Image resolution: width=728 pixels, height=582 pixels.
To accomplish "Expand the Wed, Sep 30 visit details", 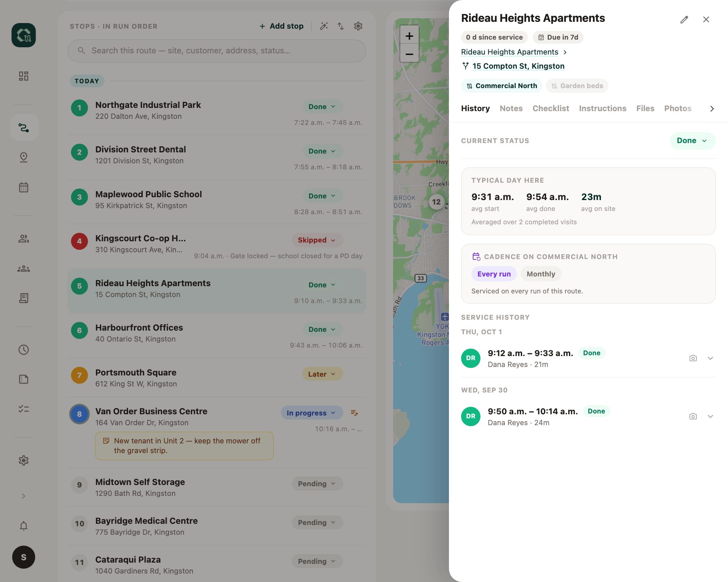I will (710, 416).
